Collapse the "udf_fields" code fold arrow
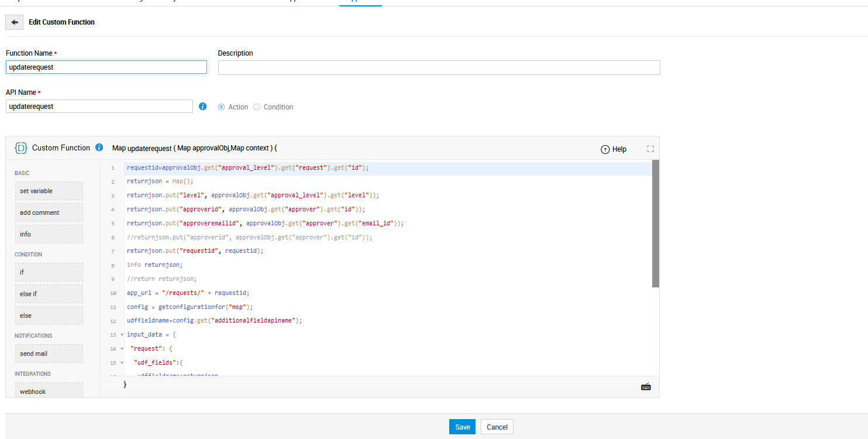Viewport: 868px width, 439px height. click(122, 363)
